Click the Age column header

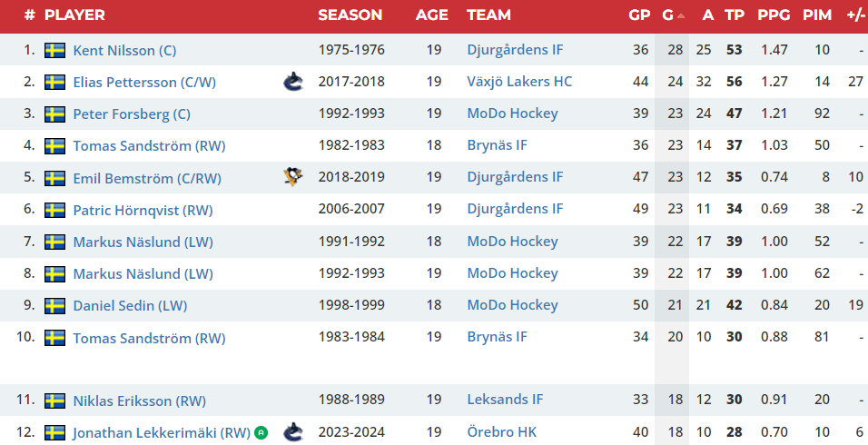pos(432,15)
